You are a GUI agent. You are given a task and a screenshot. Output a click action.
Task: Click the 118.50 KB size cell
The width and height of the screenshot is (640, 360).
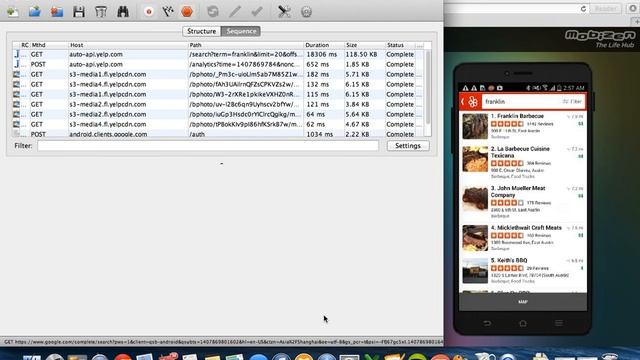coord(361,54)
